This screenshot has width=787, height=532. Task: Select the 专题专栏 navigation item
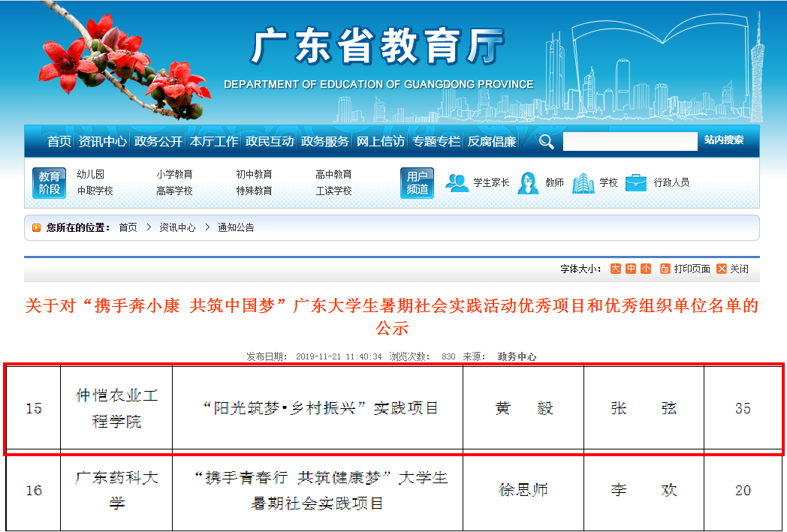(x=436, y=141)
